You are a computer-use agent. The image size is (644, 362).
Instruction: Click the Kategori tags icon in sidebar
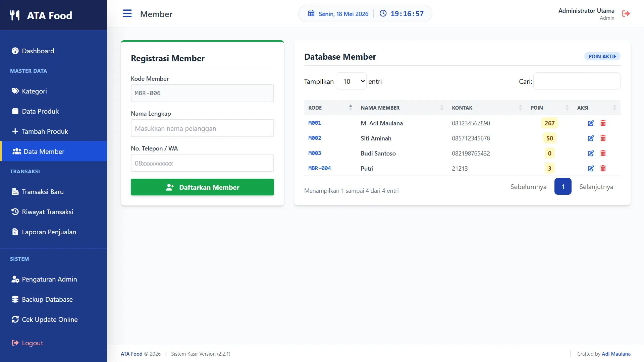(15, 91)
